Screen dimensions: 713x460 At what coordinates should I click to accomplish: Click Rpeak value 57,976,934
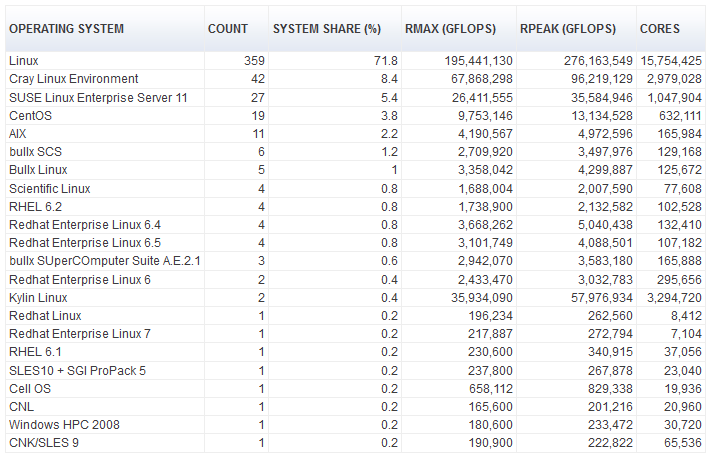[x=602, y=298]
